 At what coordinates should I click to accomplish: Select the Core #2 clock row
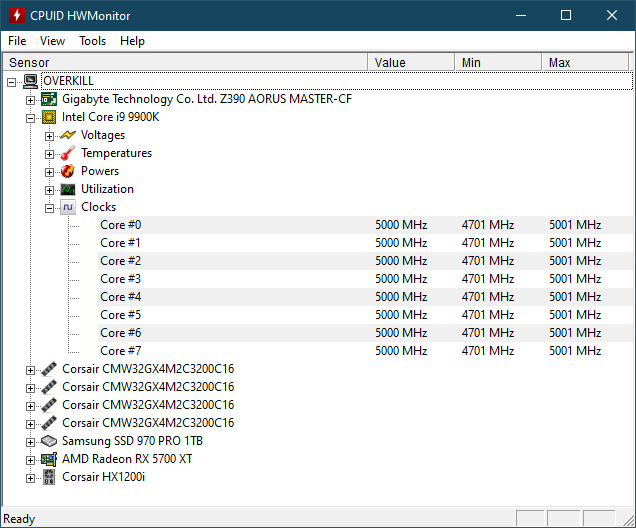click(x=365, y=261)
